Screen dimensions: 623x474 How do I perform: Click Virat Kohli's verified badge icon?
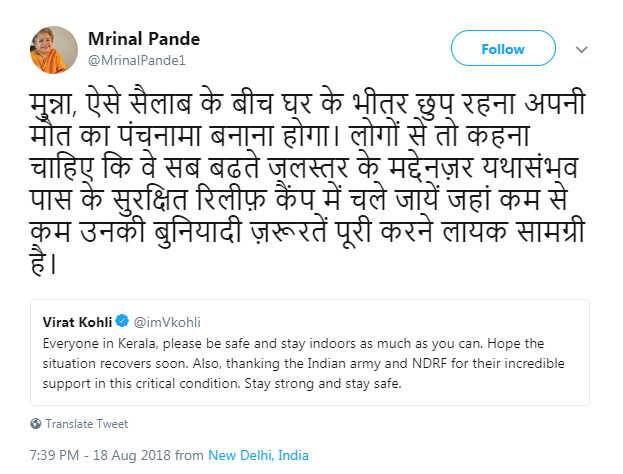(122, 320)
